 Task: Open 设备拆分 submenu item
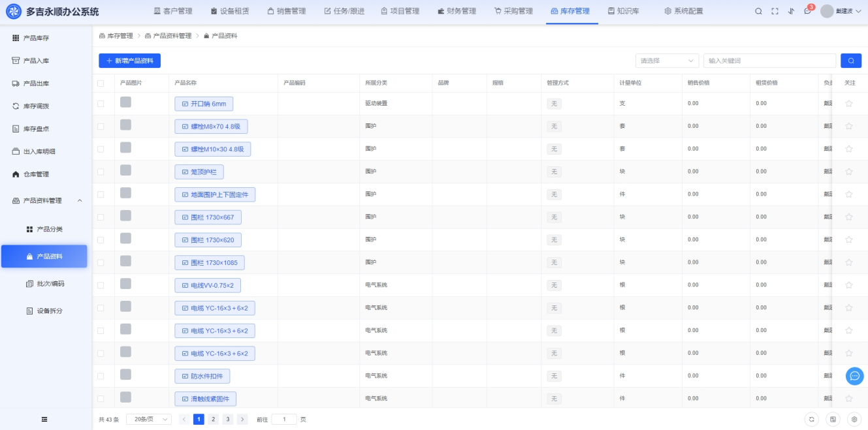[x=44, y=311]
